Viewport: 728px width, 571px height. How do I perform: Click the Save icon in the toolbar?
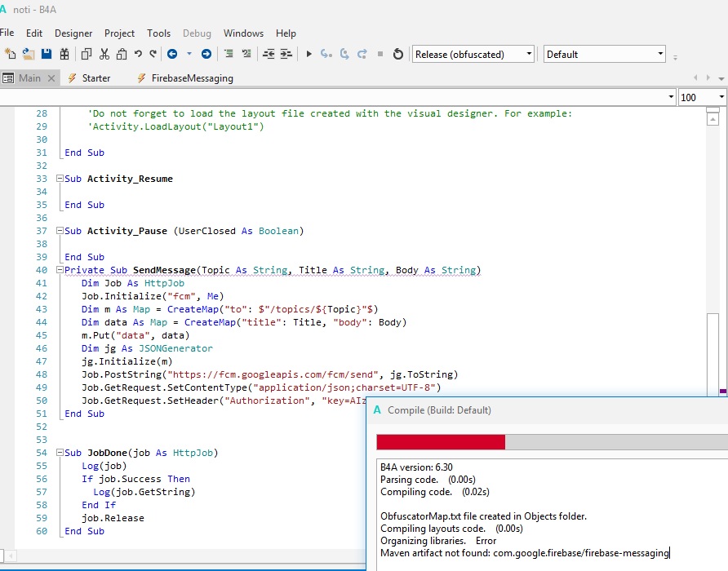47,54
